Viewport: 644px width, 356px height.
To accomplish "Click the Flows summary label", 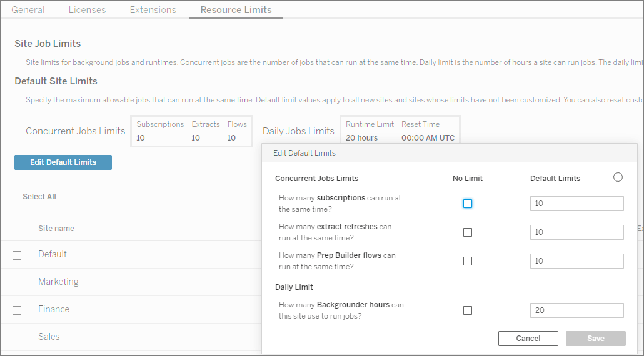I will point(237,124).
